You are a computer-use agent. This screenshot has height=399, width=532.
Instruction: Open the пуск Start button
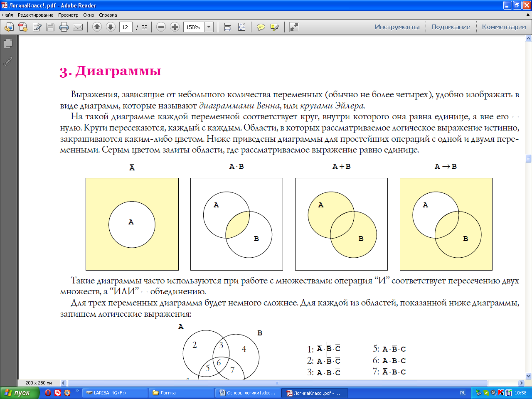[20, 393]
